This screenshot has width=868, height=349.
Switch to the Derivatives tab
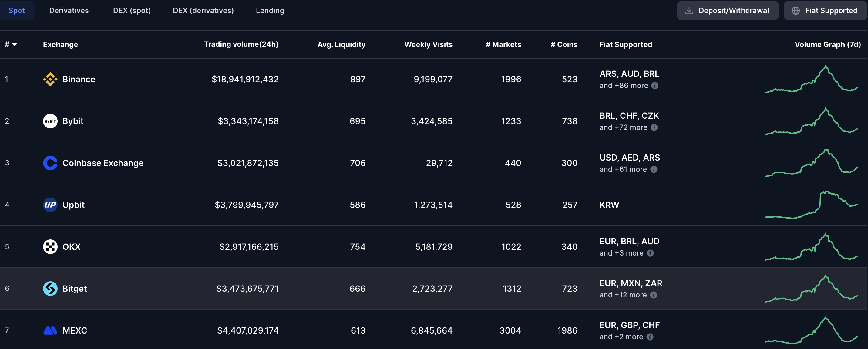tap(69, 10)
